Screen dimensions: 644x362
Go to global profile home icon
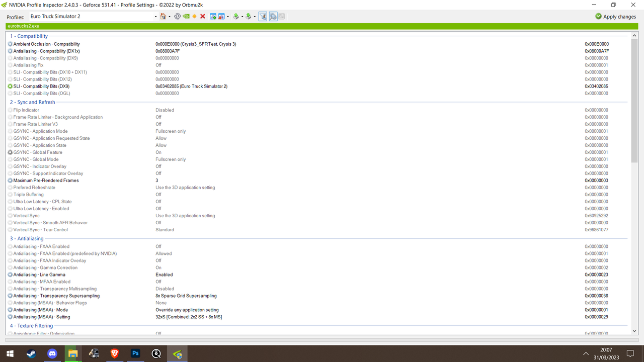pyautogui.click(x=163, y=16)
